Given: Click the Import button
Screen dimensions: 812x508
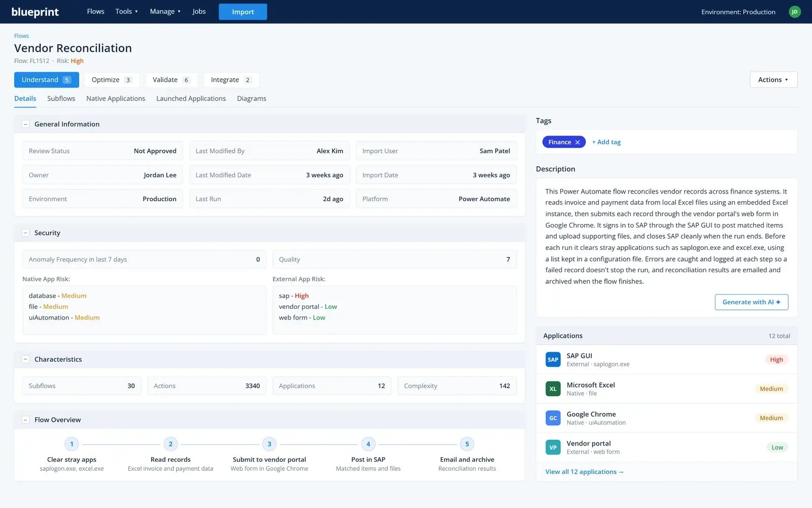Looking at the screenshot, I should [243, 12].
